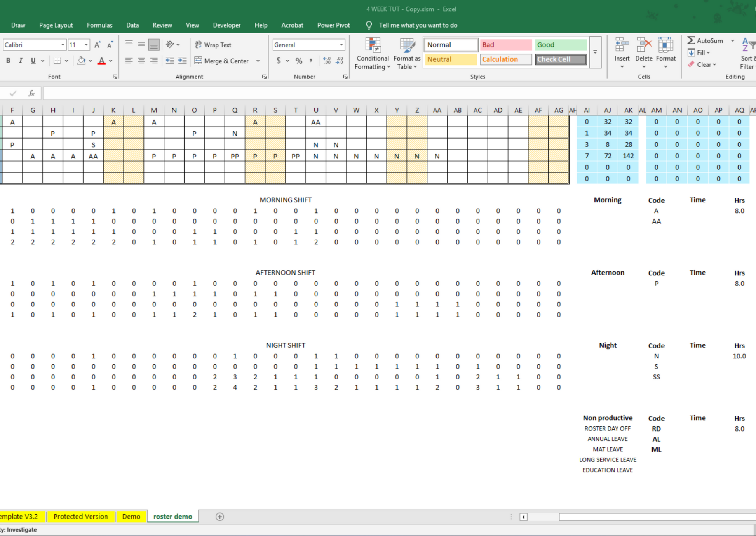Click the insert function fx icon
The image size is (756, 536).
31,93
